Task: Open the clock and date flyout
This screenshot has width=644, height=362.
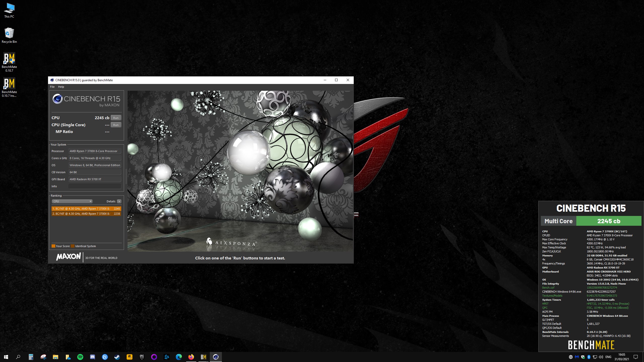Action: [622, 357]
